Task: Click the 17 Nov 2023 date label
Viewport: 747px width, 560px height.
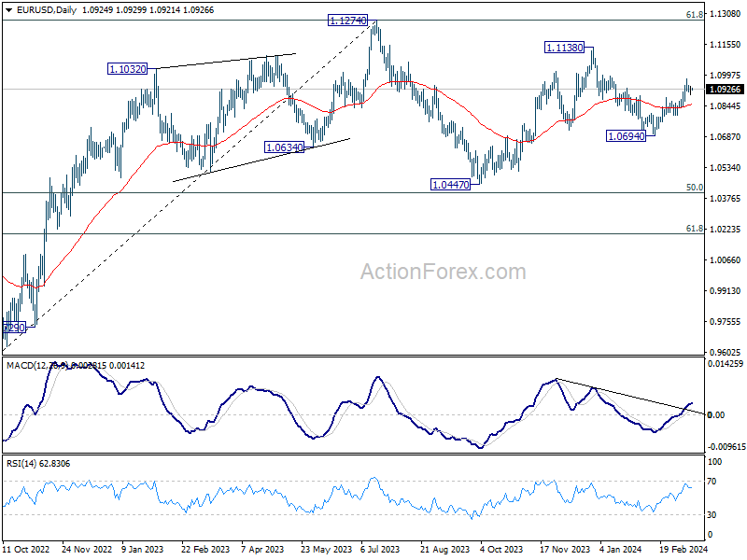Action: [565, 550]
